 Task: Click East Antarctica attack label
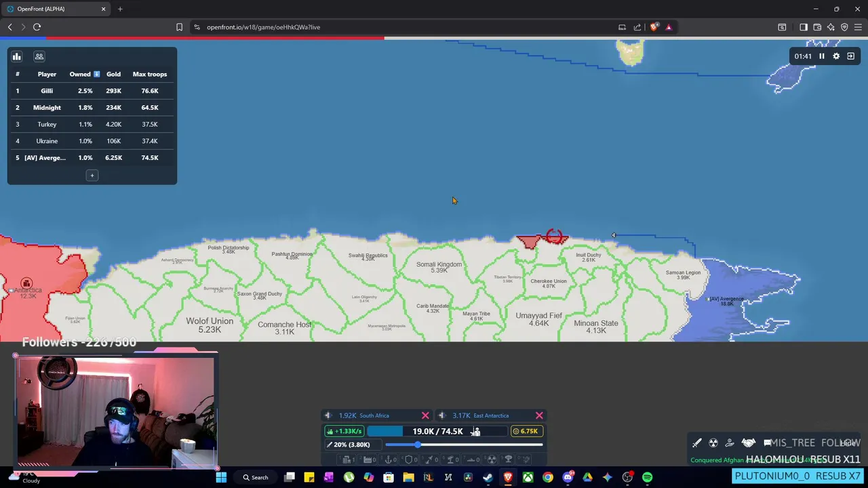[x=491, y=415]
